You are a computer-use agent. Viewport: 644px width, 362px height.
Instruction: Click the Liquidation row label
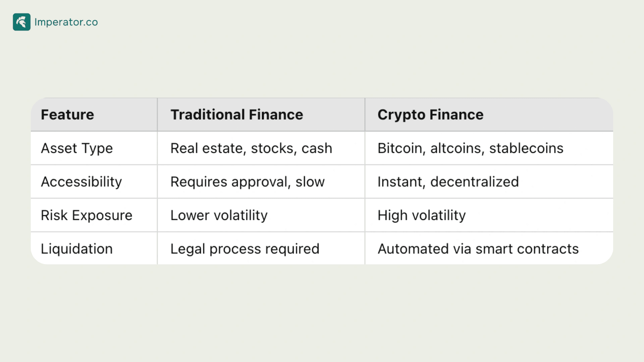77,249
